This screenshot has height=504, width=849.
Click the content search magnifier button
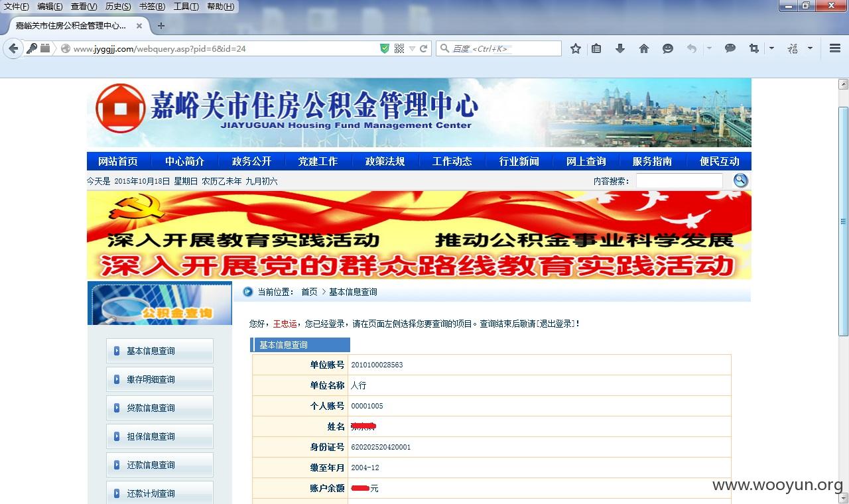(740, 180)
